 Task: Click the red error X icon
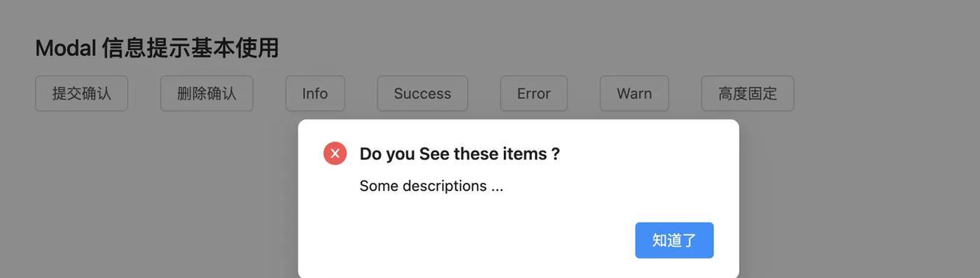335,153
